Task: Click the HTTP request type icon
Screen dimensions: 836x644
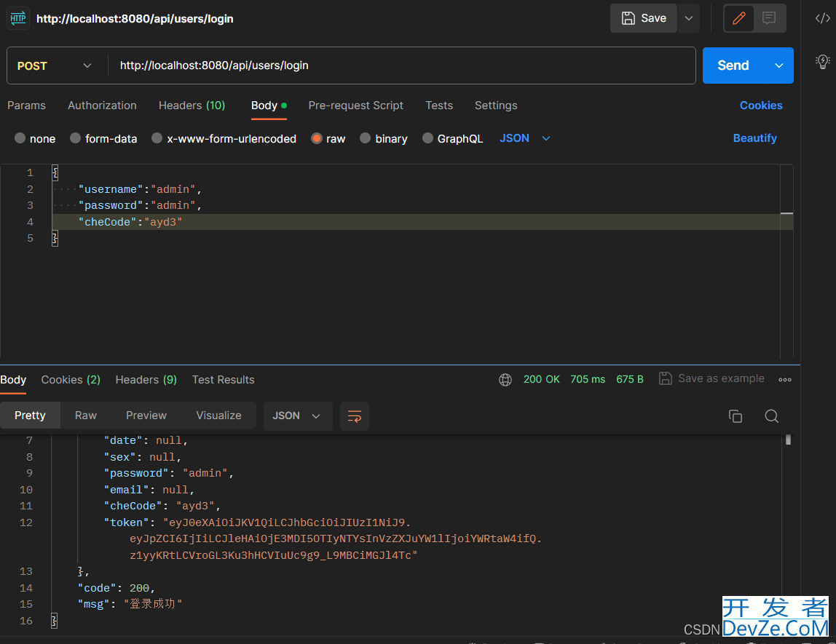Action: [x=17, y=18]
